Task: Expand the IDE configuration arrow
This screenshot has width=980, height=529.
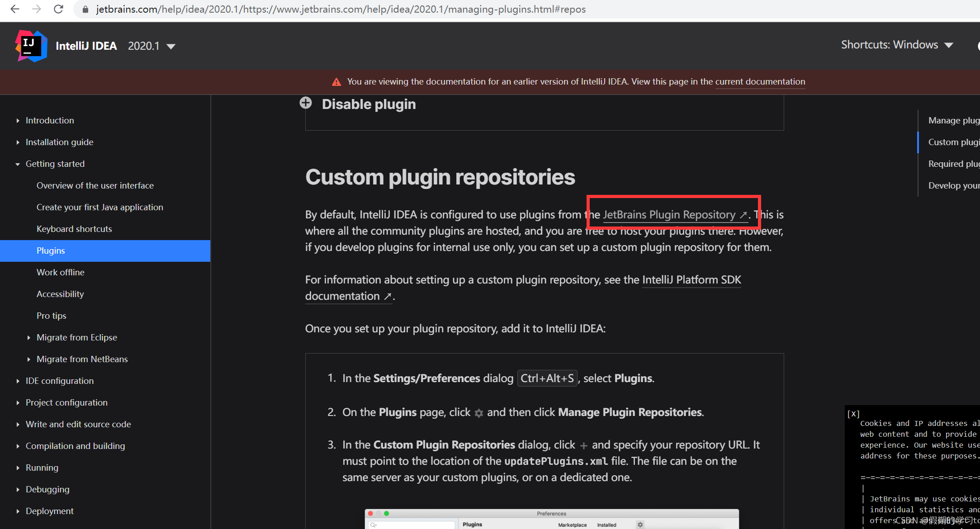Action: click(18, 381)
